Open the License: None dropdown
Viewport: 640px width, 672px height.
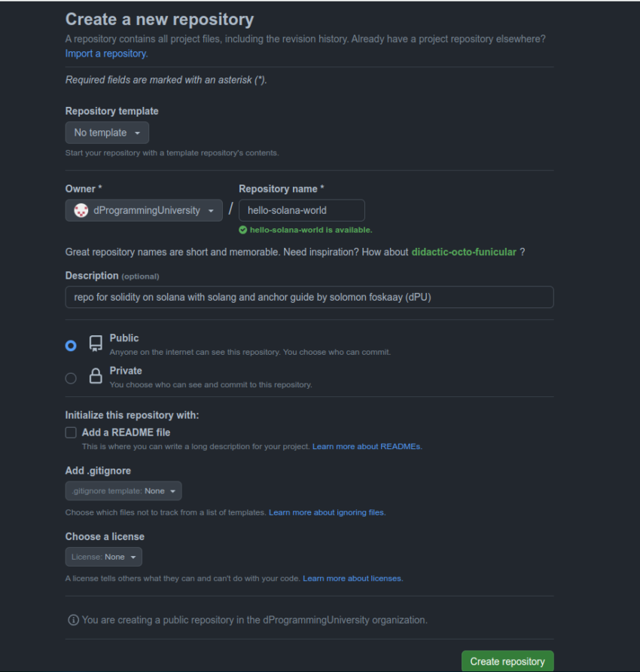click(103, 556)
